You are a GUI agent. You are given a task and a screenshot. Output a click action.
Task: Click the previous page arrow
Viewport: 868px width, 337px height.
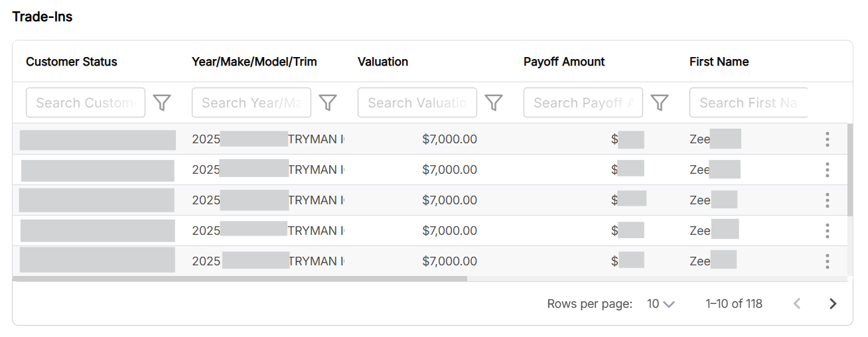[797, 304]
